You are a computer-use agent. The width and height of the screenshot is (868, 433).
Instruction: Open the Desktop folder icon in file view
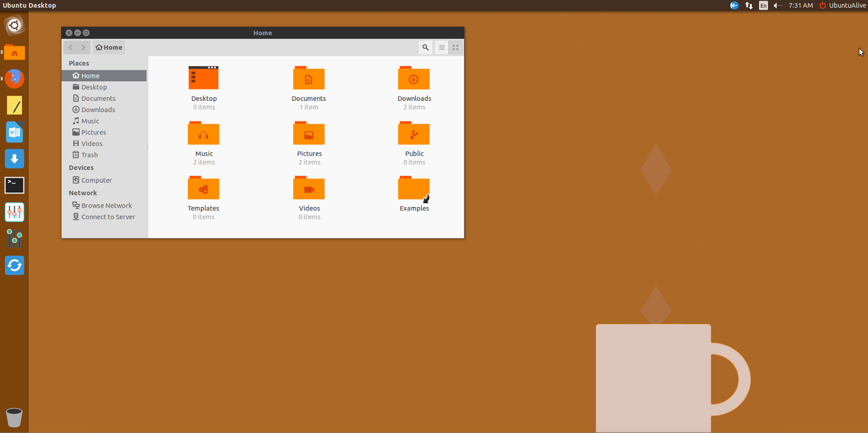coord(203,78)
